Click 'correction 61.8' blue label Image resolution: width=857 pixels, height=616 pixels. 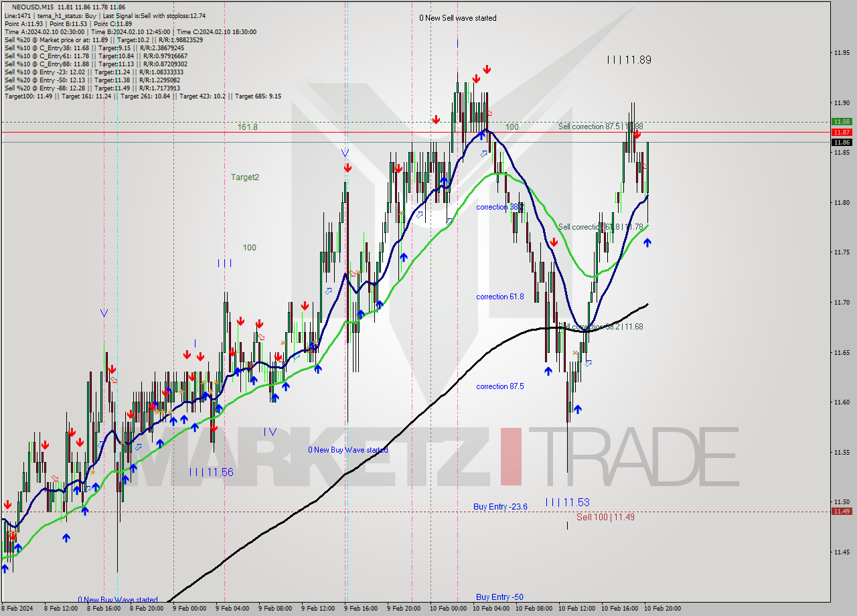(x=500, y=297)
